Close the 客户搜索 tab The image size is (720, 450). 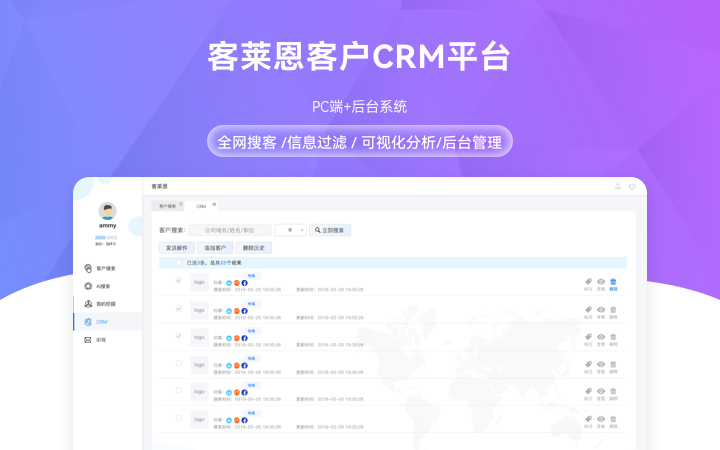pyautogui.click(x=181, y=204)
